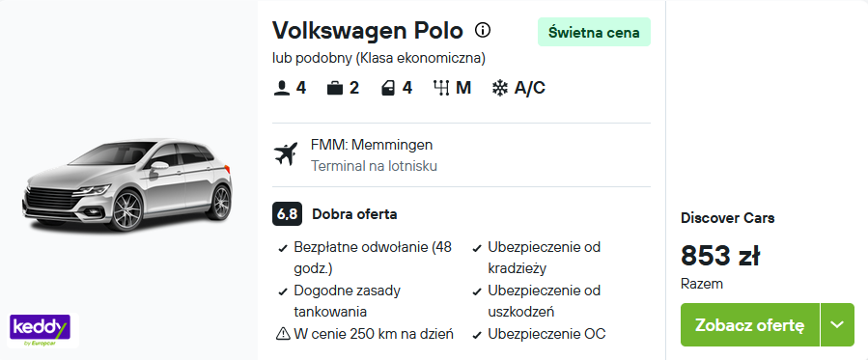This screenshot has height=360, width=868.
Task: Click the Świetna cena badge
Action: tap(594, 32)
